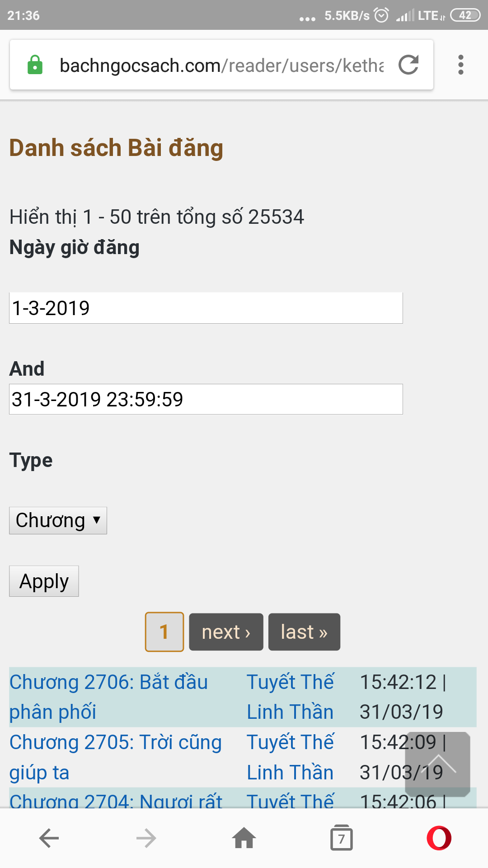488x868 pixels.
Task: Open the tab switcher showing 7
Action: coord(341,838)
